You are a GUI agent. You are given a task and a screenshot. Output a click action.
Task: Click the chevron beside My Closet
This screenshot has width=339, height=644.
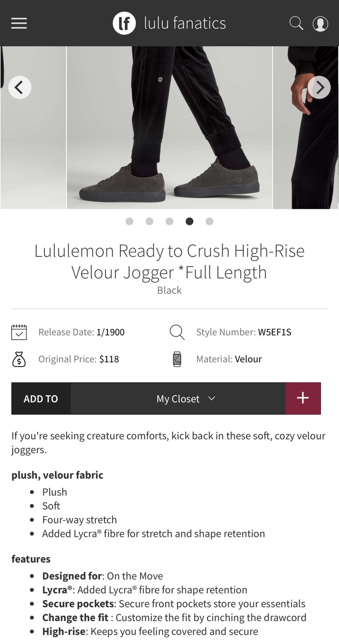coord(212,398)
